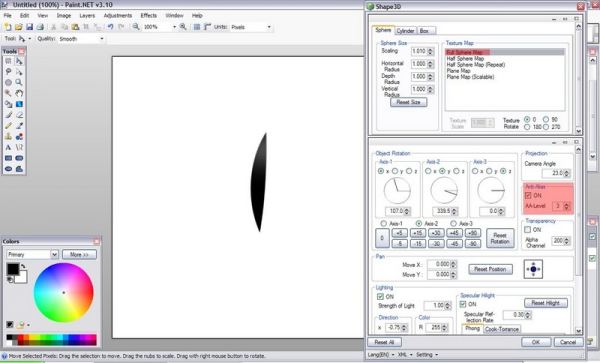The image size is (600, 363).
Task: Expand the Quality Smooth dropdown
Action: point(81,39)
